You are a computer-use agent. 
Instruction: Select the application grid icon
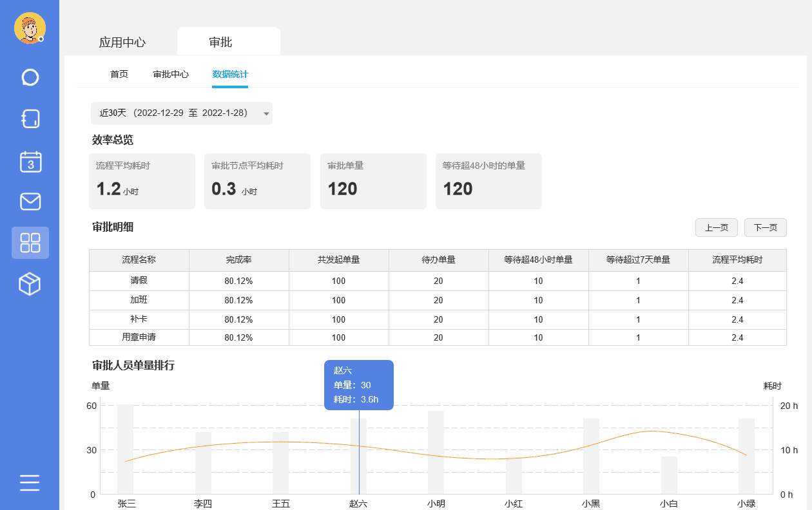30,243
